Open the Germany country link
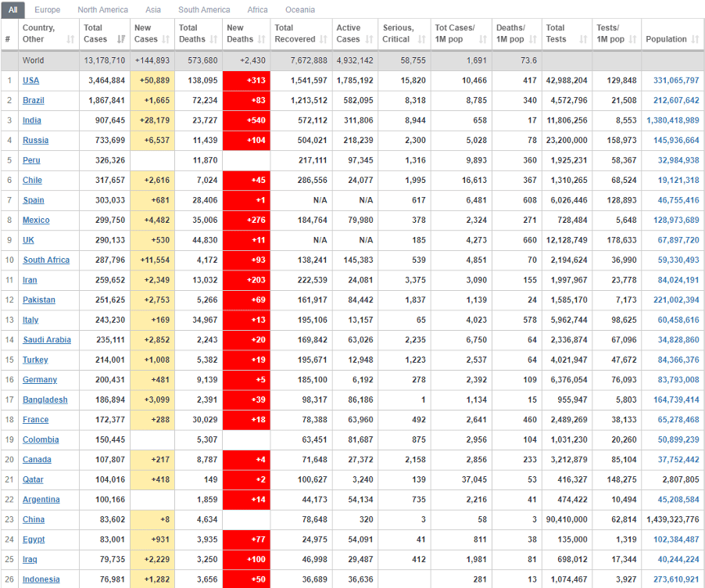 [x=40, y=380]
